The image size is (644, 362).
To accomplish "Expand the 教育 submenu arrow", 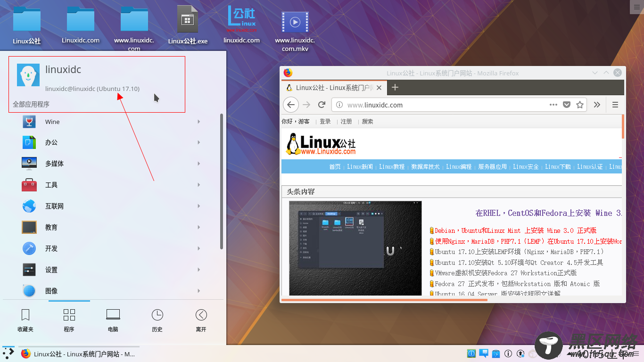I will click(x=199, y=227).
